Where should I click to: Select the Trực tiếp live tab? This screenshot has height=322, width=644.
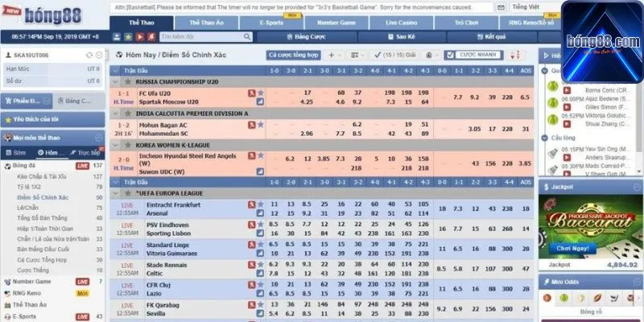(x=86, y=152)
